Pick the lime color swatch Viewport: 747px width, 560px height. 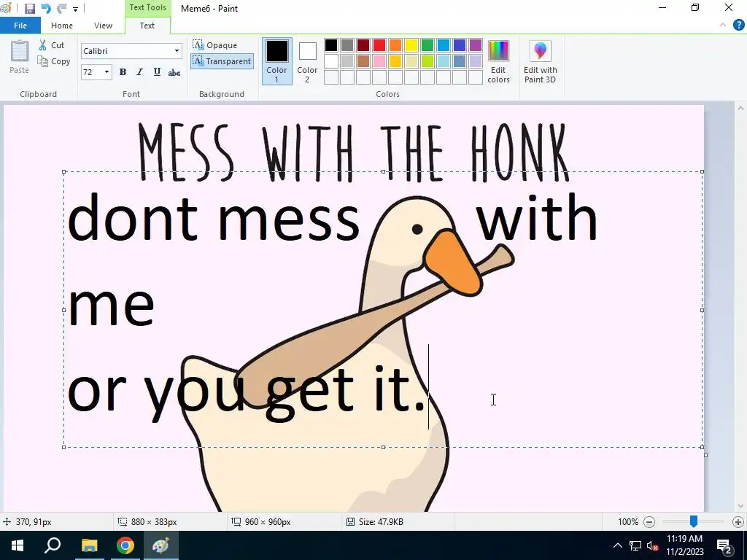tap(427, 61)
